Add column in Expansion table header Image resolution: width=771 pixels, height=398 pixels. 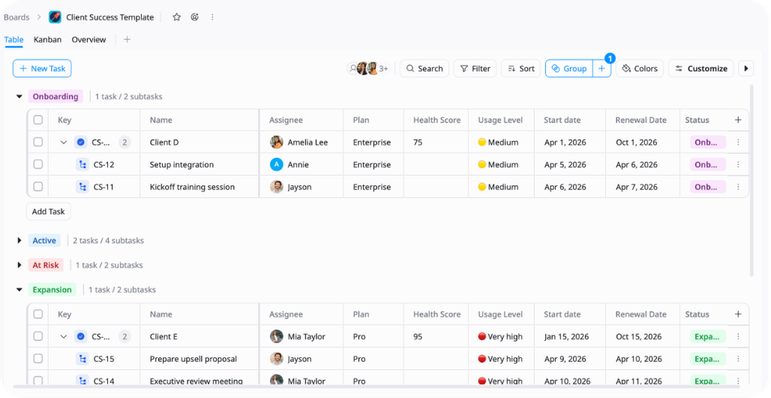[738, 314]
